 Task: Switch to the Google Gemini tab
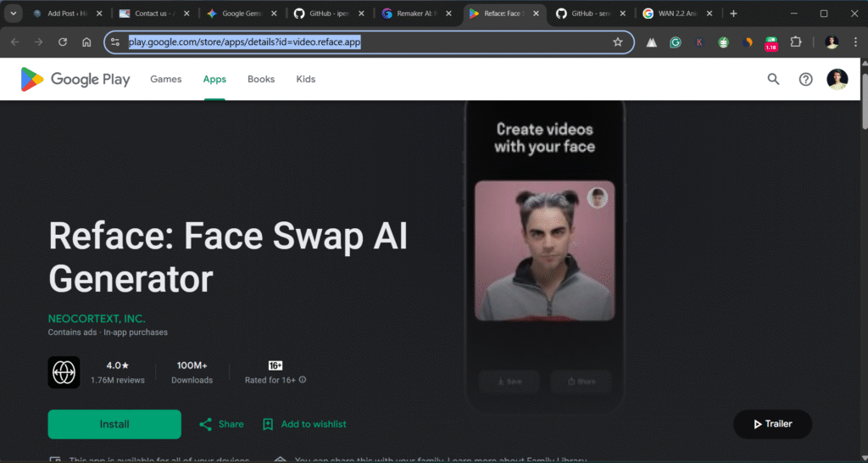242,14
